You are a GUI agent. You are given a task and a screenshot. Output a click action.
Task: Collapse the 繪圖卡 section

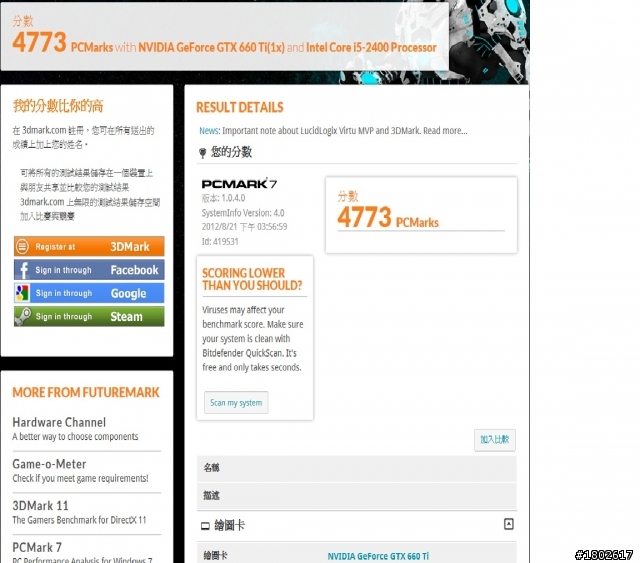click(509, 524)
